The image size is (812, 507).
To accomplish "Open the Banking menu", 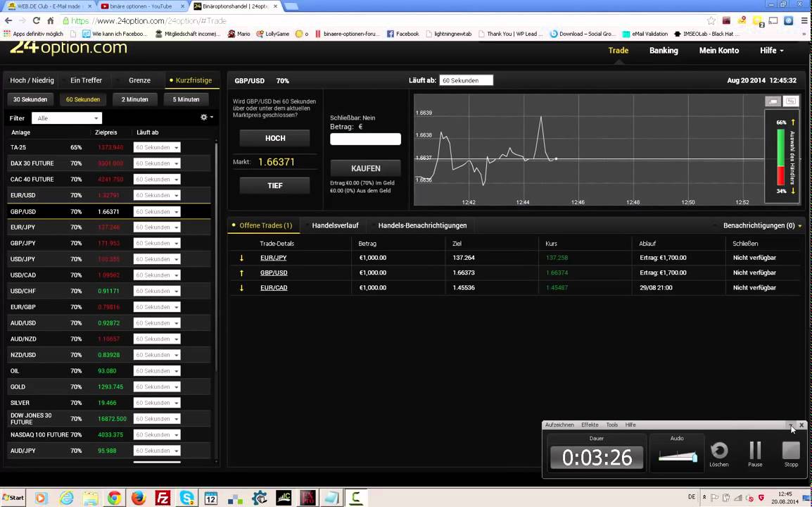I will click(x=664, y=50).
